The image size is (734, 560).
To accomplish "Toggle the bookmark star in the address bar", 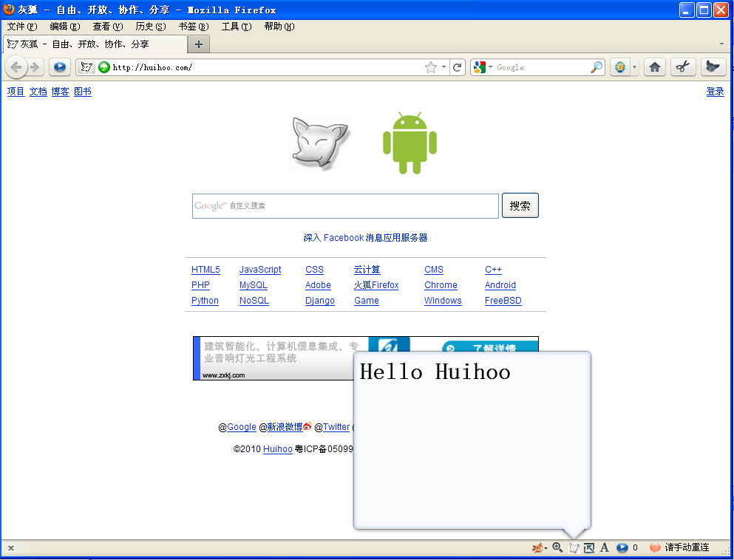I will [x=431, y=67].
